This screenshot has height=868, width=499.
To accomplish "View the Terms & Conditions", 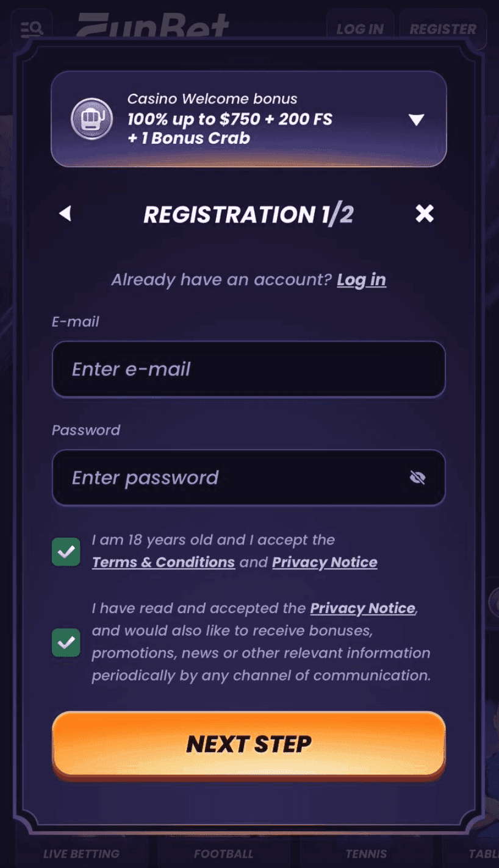I will pos(163,562).
